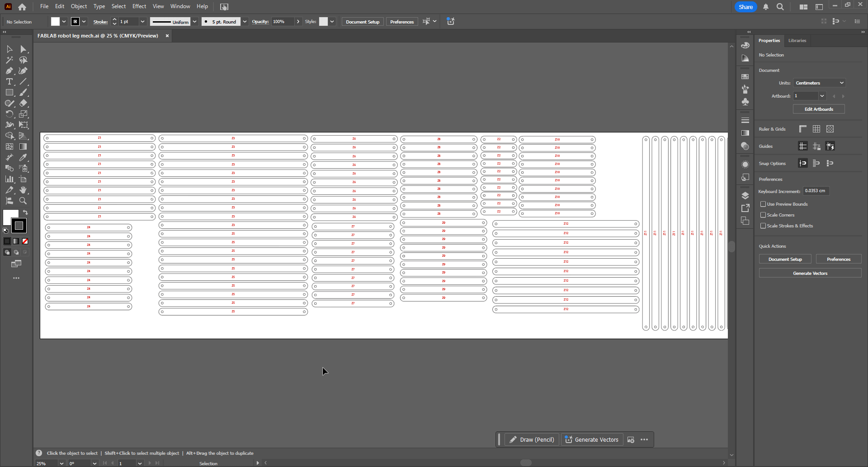Screen dimensions: 868x467
Task: Open the Object menu
Action: (79, 6)
